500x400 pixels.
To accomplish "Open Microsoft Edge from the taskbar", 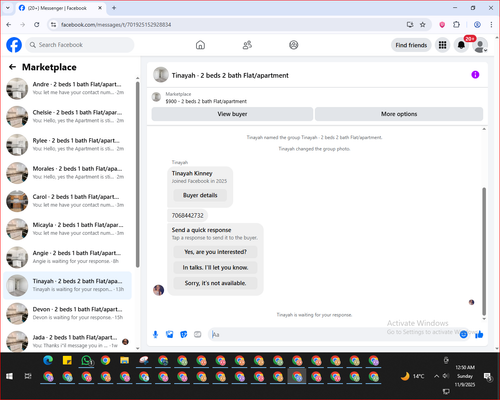I will click(x=48, y=360).
